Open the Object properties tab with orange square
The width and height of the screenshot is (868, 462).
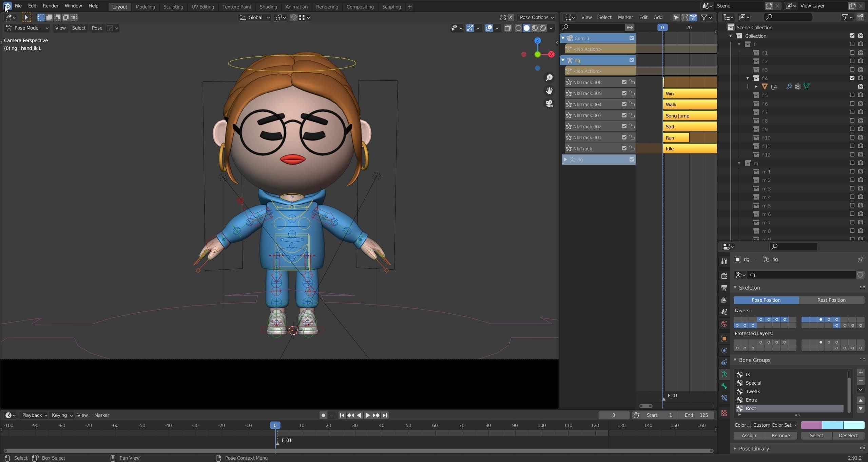(724, 338)
